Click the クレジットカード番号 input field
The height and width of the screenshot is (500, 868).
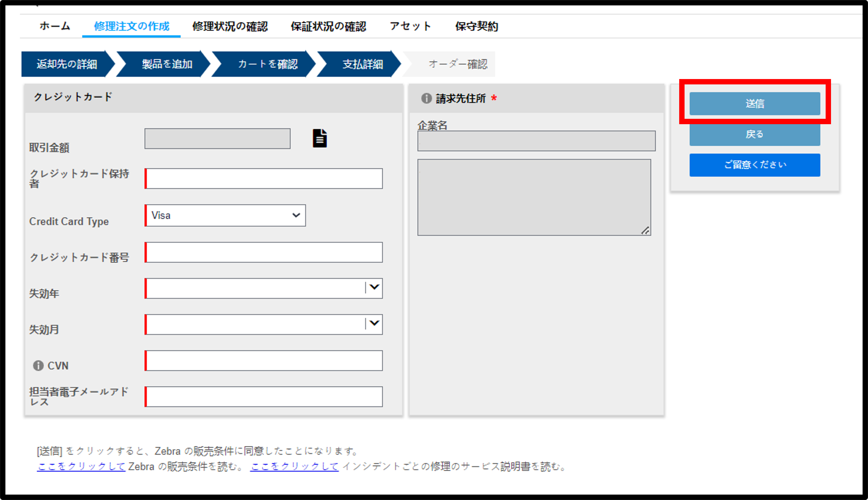pyautogui.click(x=264, y=252)
